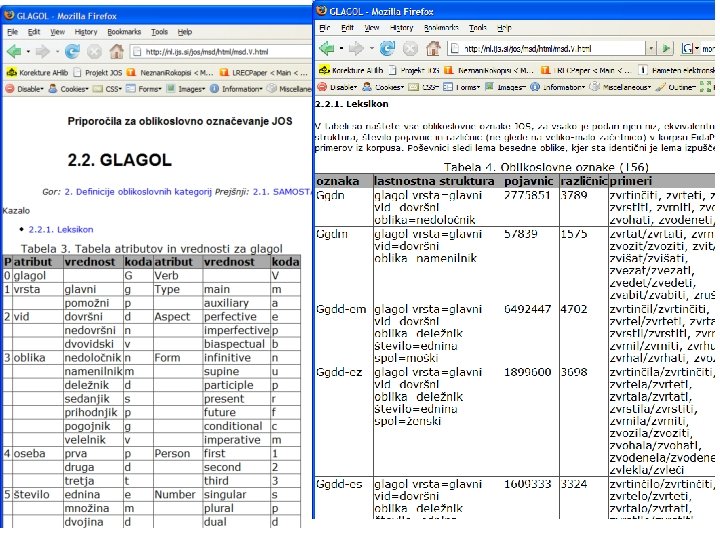Image resolution: width=720 pixels, height=540 pixels.
Task: Open CSS menu in left window's developer toolbar
Action: coord(108,89)
